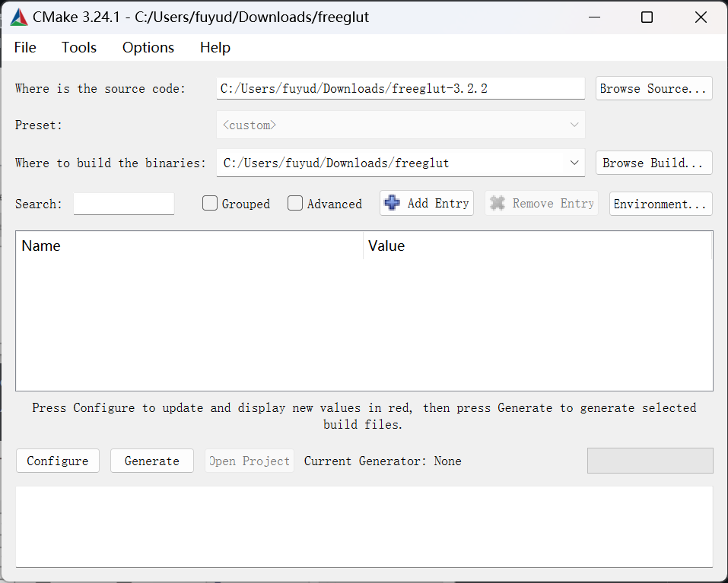
Task: Toggle the Advanced checkbox
Action: coord(296,204)
